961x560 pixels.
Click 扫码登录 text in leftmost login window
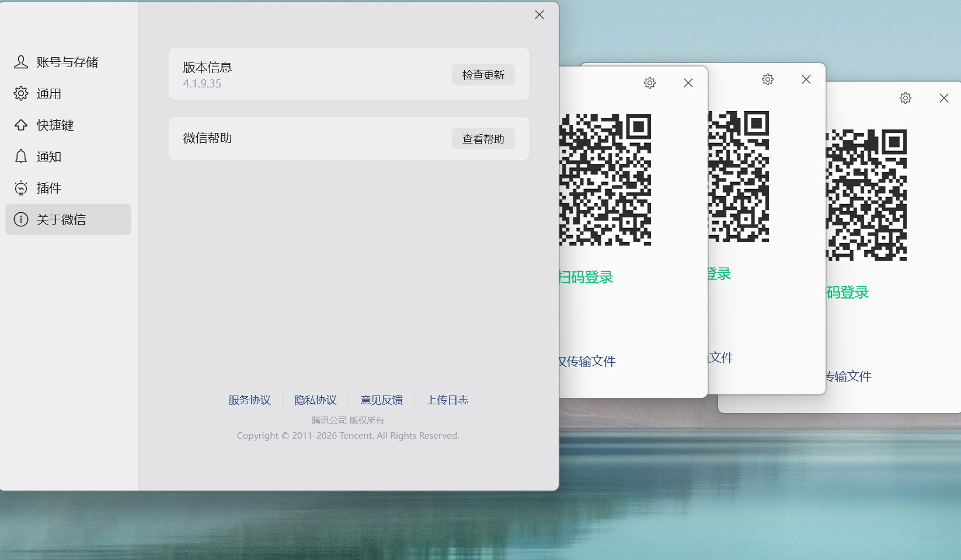pyautogui.click(x=586, y=277)
